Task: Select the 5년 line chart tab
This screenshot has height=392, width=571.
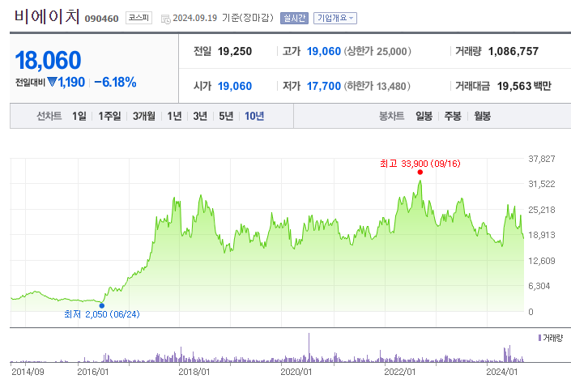Action: (226, 116)
